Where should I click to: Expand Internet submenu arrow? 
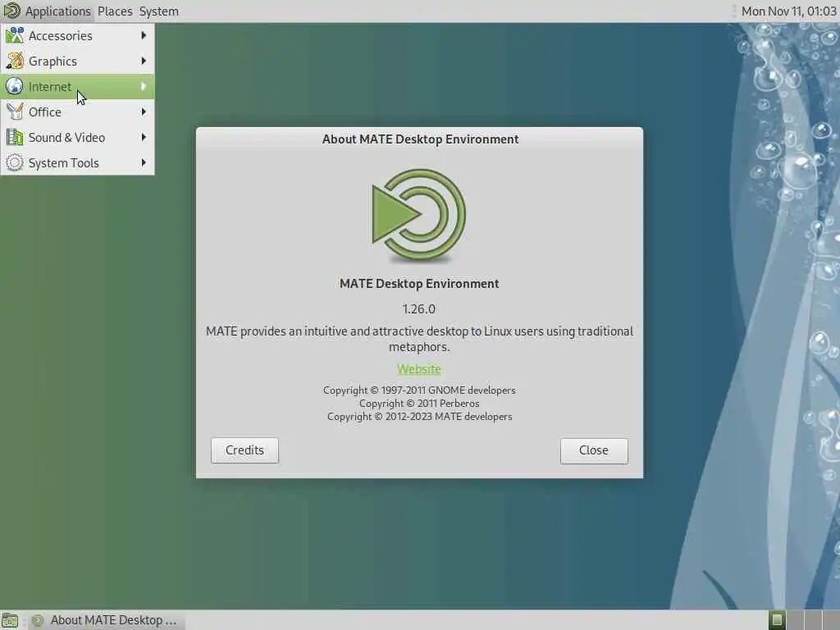pyautogui.click(x=144, y=86)
